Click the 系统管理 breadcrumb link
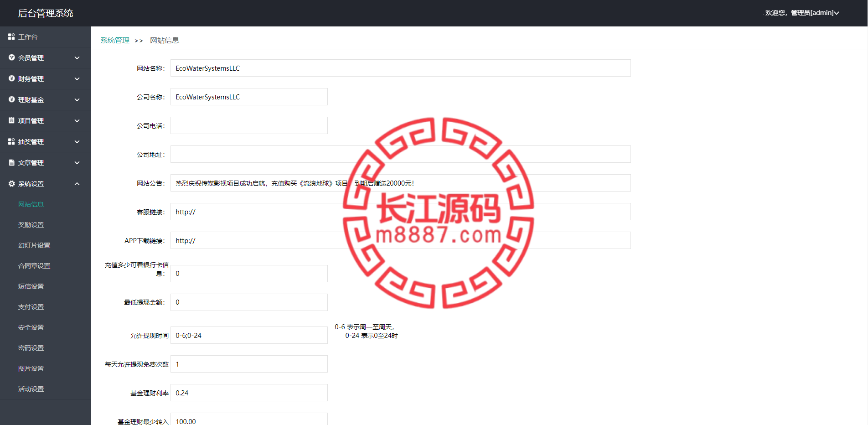This screenshot has width=868, height=425. 115,40
